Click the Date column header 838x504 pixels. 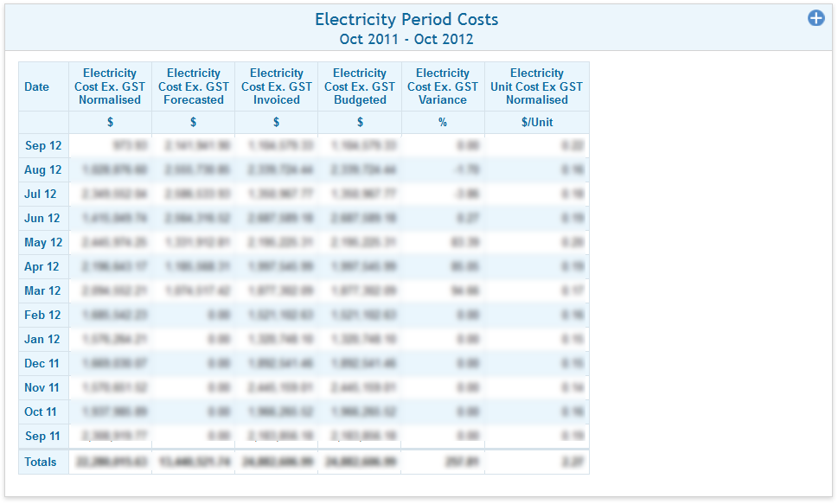point(37,86)
